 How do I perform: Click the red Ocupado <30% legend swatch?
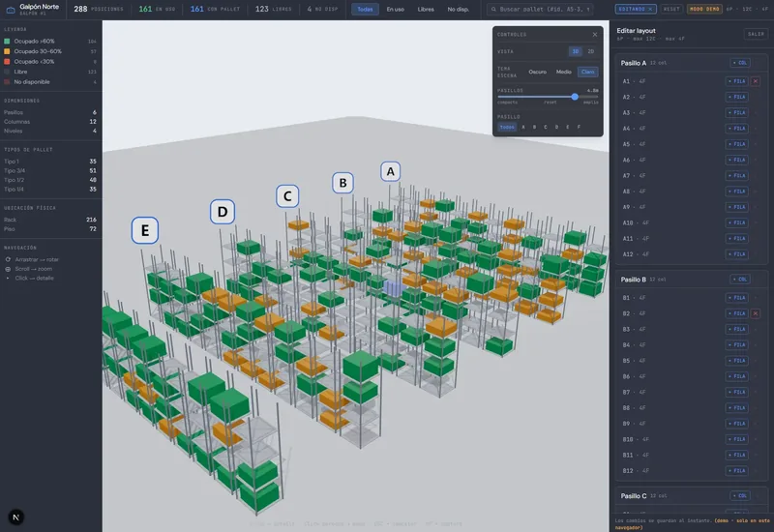click(x=7, y=62)
